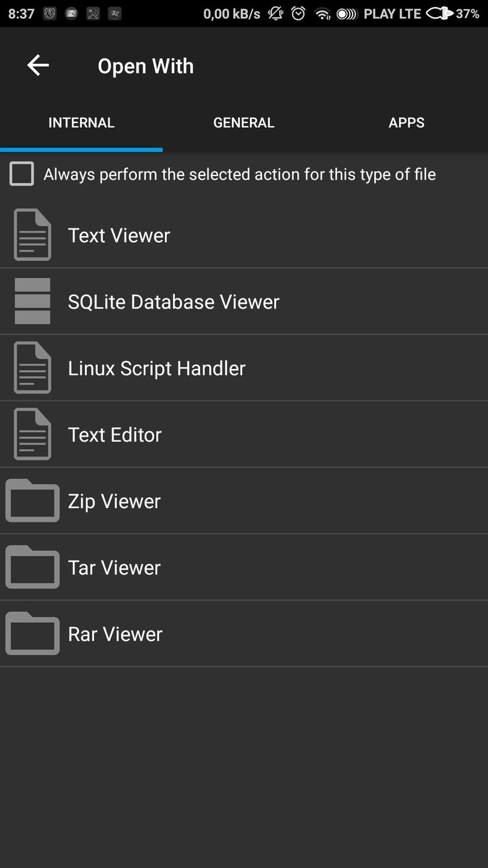Open file with Text Viewer
This screenshot has width=488, height=868.
pyautogui.click(x=119, y=235)
